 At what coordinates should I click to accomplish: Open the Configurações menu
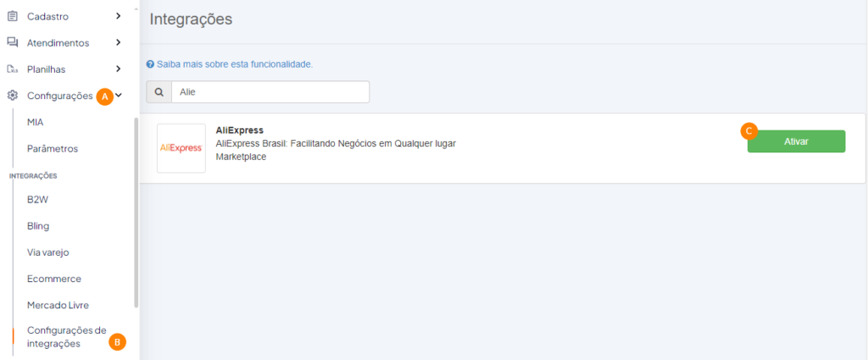point(60,96)
